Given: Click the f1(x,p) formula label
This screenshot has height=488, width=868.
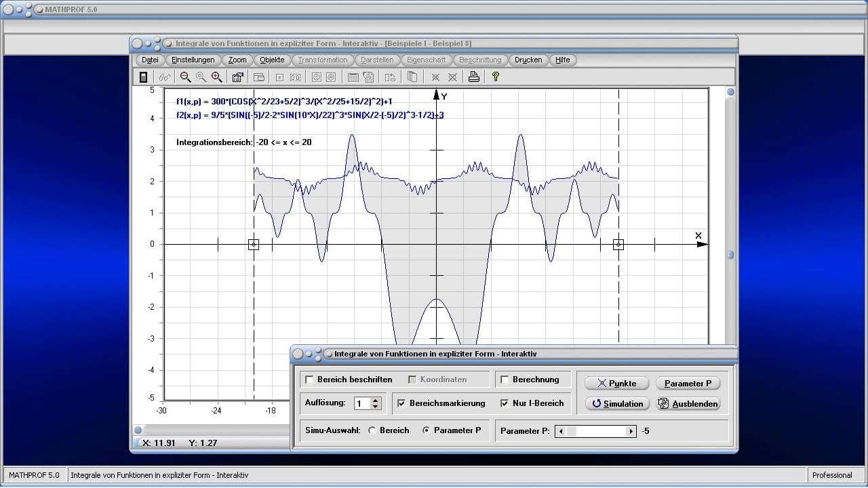Looking at the screenshot, I should [x=284, y=102].
